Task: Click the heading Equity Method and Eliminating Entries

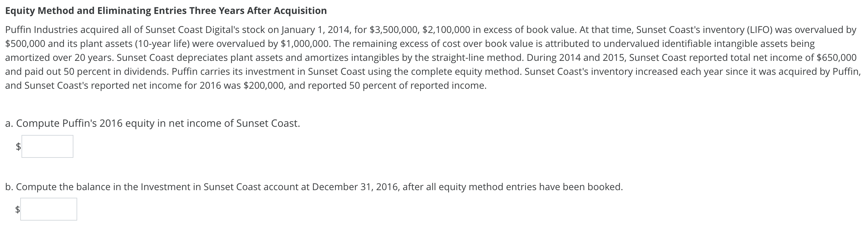Action: click(165, 10)
